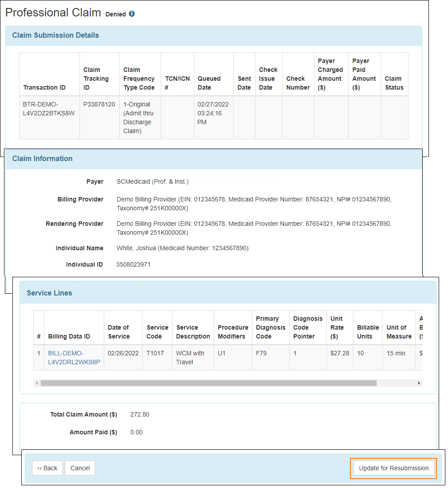Click the T1017 service code cell

(x=154, y=354)
